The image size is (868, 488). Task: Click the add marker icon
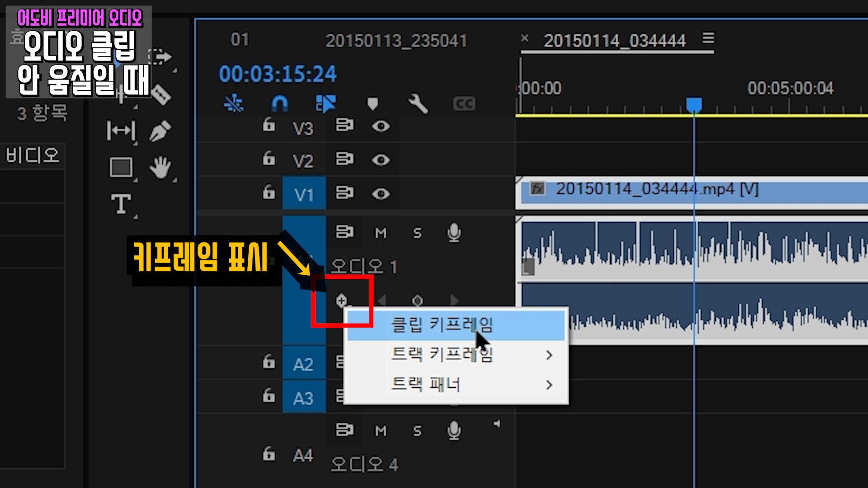(x=372, y=104)
